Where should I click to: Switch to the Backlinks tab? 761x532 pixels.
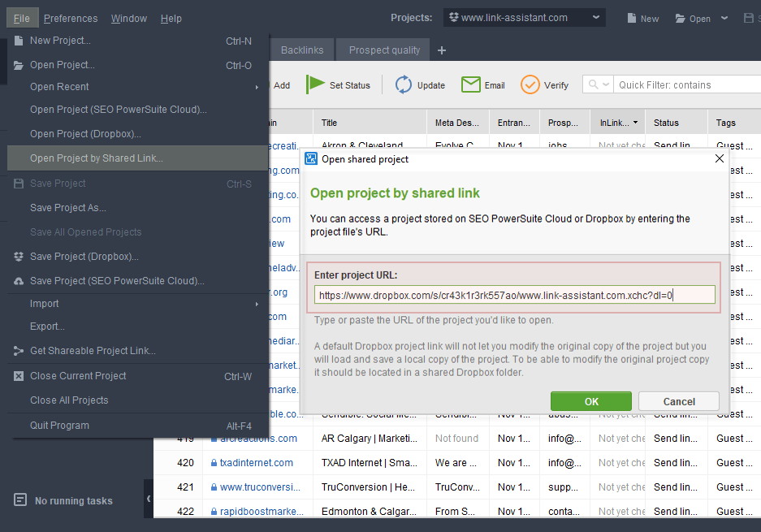pos(302,50)
